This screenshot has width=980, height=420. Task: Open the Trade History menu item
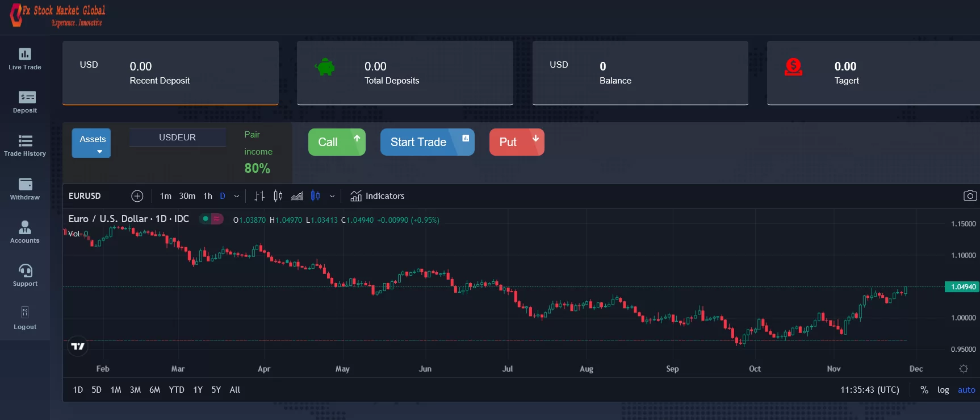click(25, 145)
